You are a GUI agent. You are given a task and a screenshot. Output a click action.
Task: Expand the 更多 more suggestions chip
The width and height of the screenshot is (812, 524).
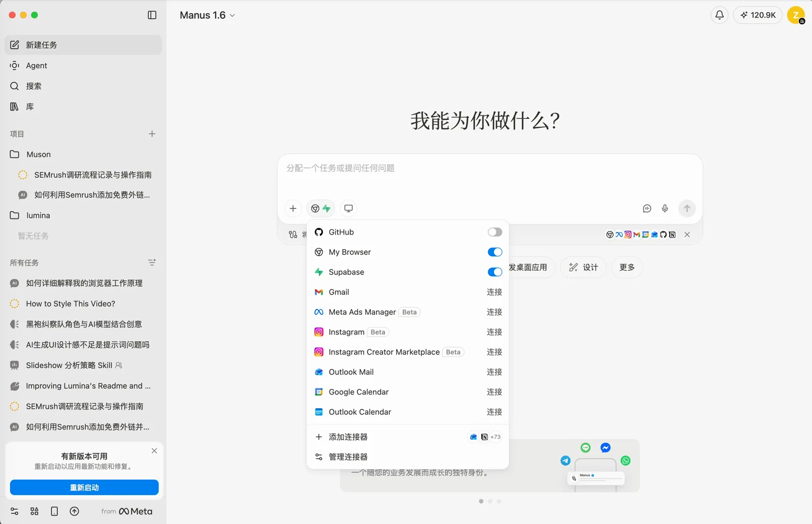click(627, 267)
